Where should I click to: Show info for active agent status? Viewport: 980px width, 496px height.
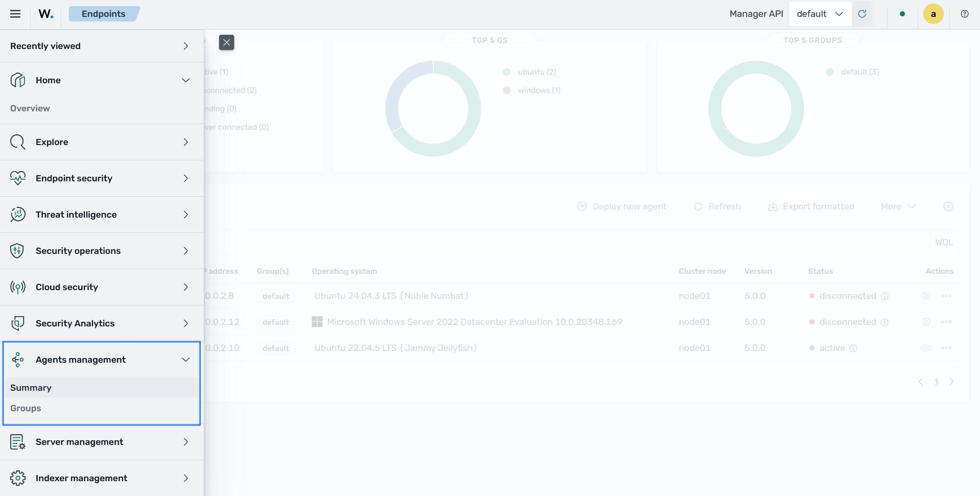(x=853, y=348)
